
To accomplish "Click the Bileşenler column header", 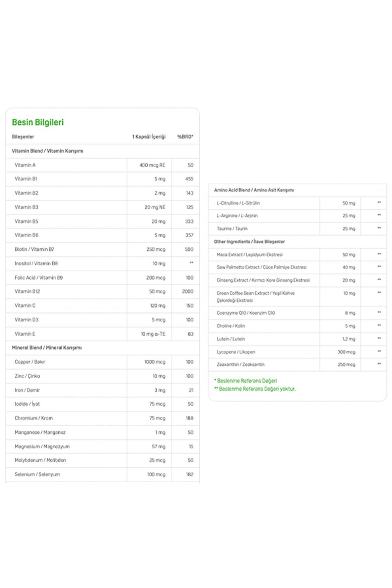I will (23, 137).
